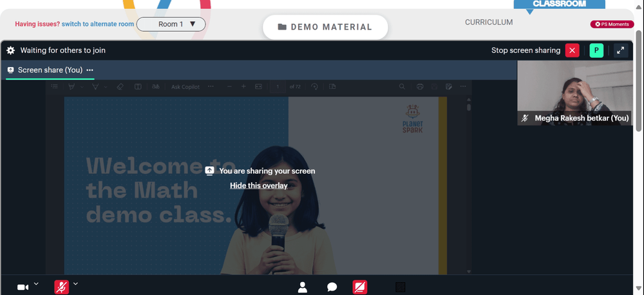Click Waiting for others to join text
The width and height of the screenshot is (644, 295).
pyautogui.click(x=63, y=50)
